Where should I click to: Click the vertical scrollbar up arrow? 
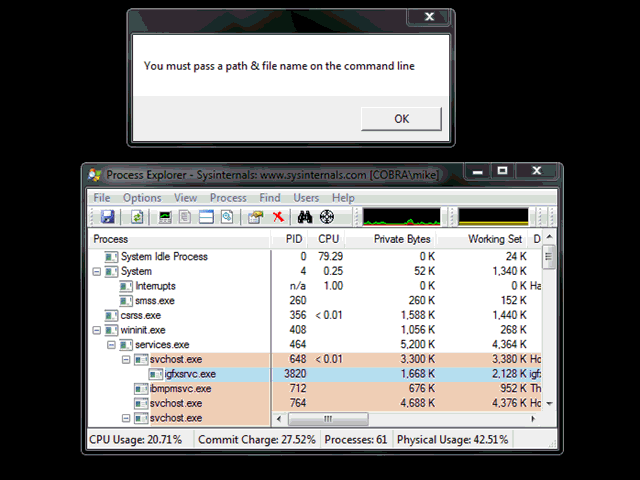click(x=549, y=237)
